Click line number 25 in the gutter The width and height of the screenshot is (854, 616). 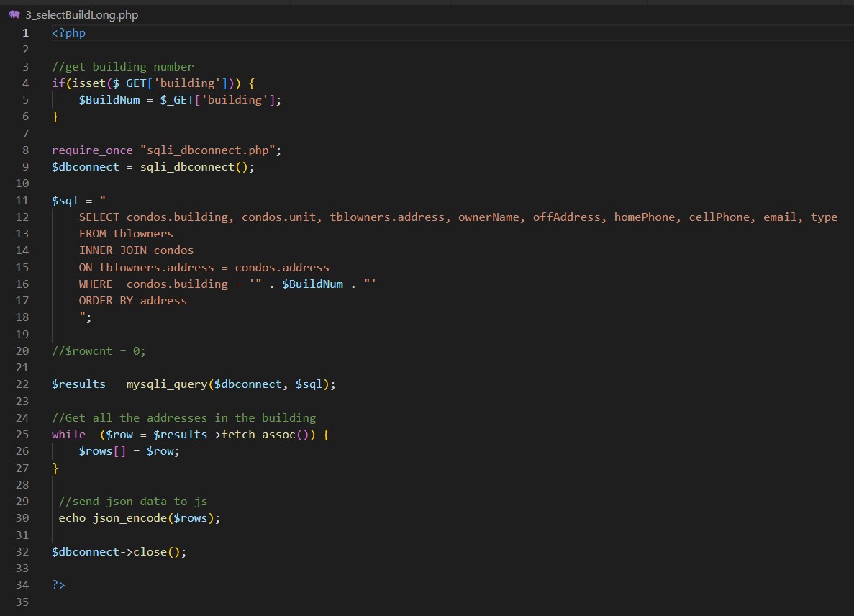pos(22,435)
